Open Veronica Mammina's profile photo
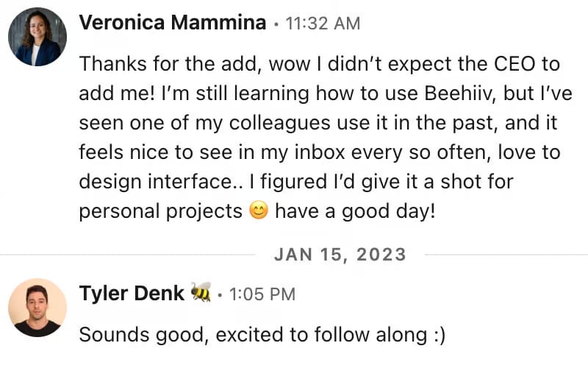 click(x=37, y=37)
